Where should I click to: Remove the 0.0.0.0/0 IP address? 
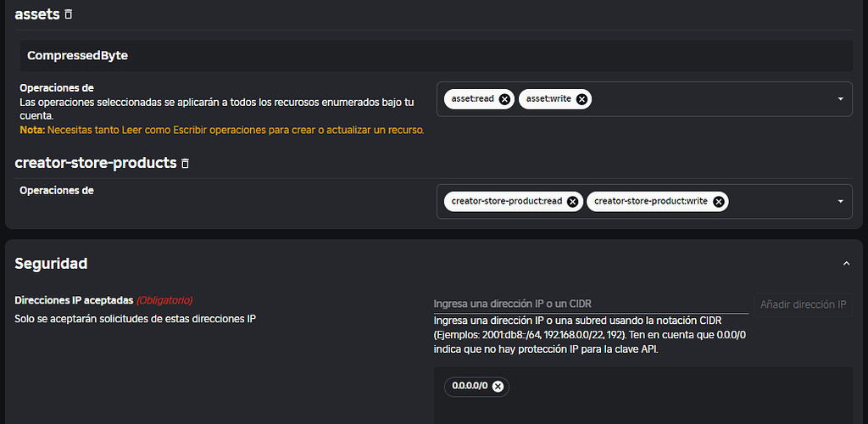coord(498,387)
